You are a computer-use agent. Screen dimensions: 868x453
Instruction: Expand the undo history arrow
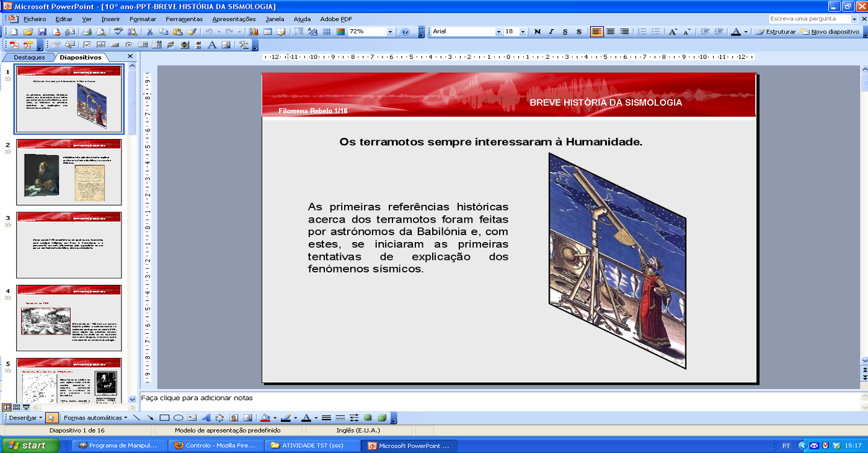pos(219,32)
